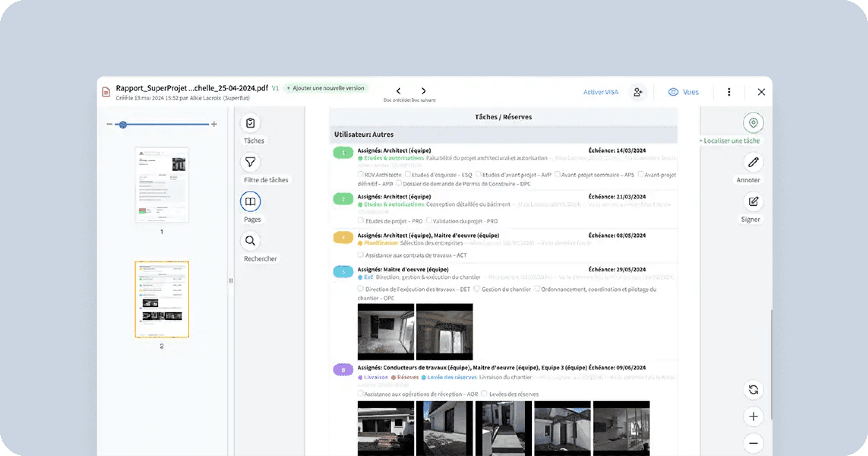This screenshot has height=456, width=868.
Task: Open the Tâches clipboard icon
Action: point(250,123)
